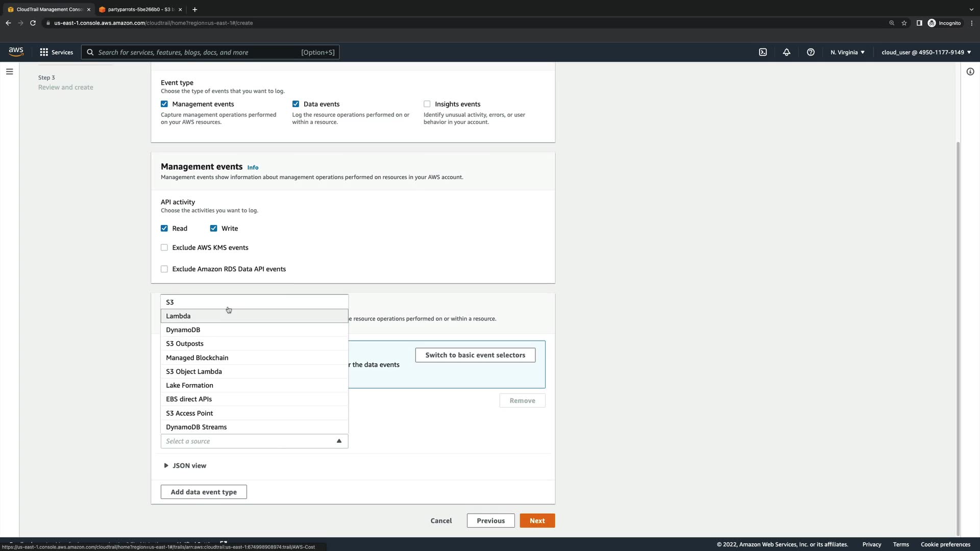Click Switch to basic event selectors button
980x551 pixels.
click(x=475, y=355)
